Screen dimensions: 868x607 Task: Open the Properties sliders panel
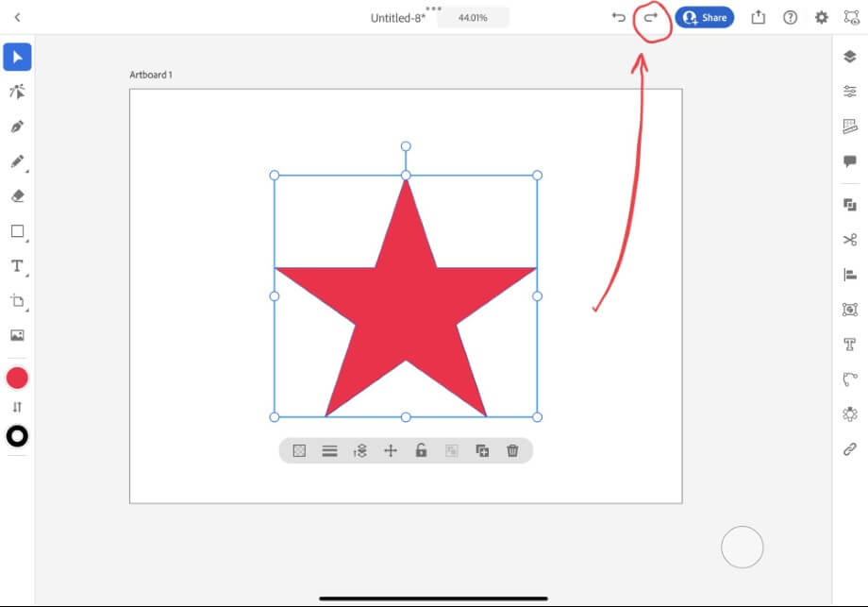[850, 91]
